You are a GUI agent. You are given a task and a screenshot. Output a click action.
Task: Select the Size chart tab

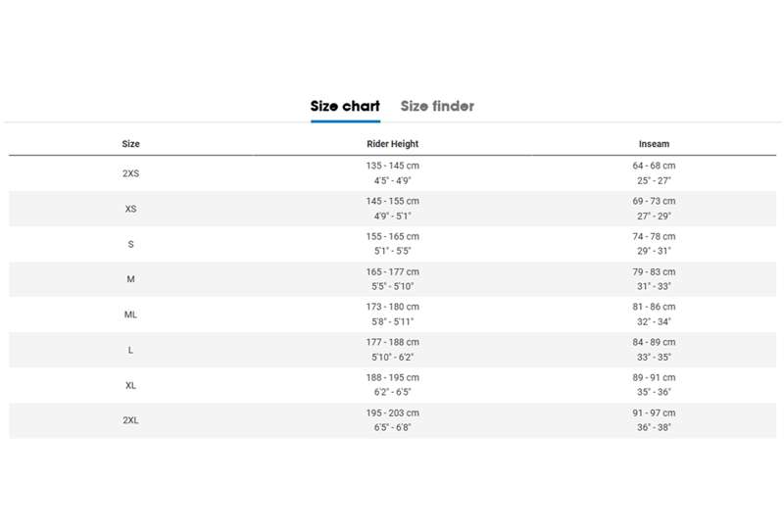coord(345,106)
